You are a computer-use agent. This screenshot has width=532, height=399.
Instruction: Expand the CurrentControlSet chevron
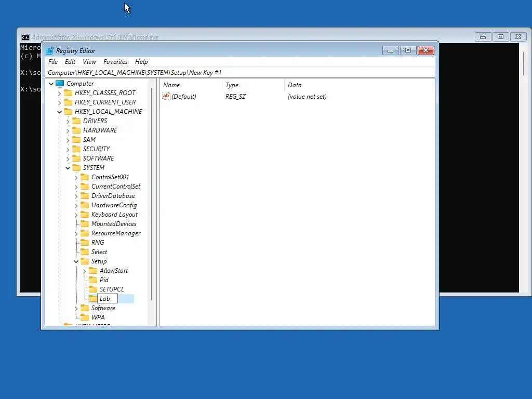tap(76, 187)
